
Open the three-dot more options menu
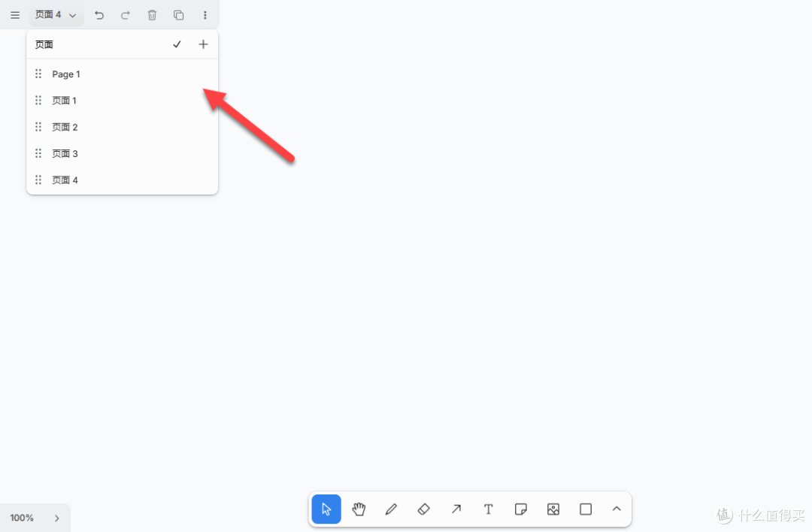(x=205, y=15)
